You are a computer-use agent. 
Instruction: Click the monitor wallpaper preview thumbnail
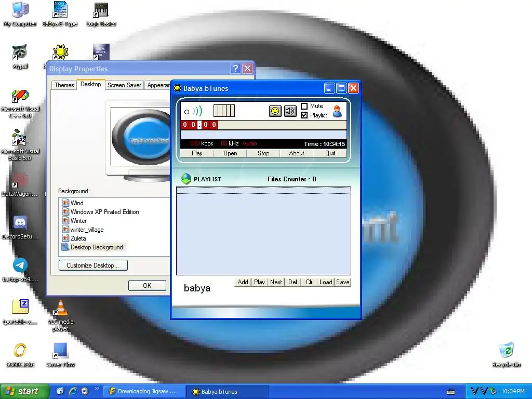140,137
